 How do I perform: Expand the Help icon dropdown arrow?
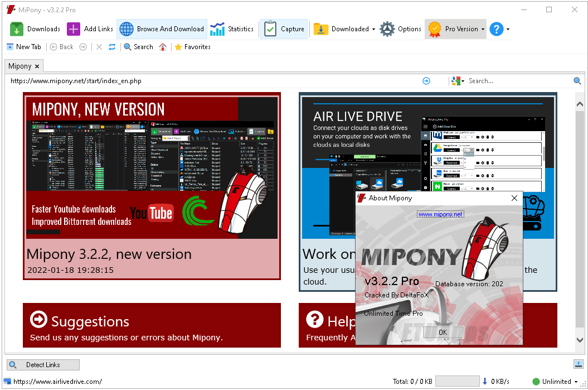tap(508, 29)
